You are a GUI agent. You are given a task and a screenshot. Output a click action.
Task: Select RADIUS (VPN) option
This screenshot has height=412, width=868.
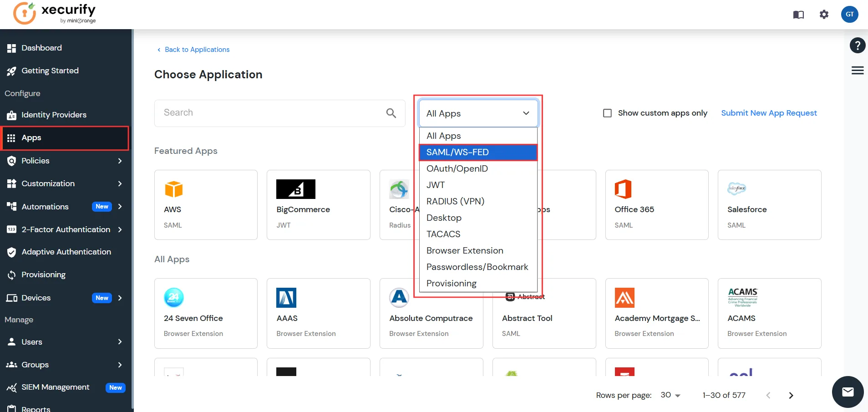(x=478, y=201)
